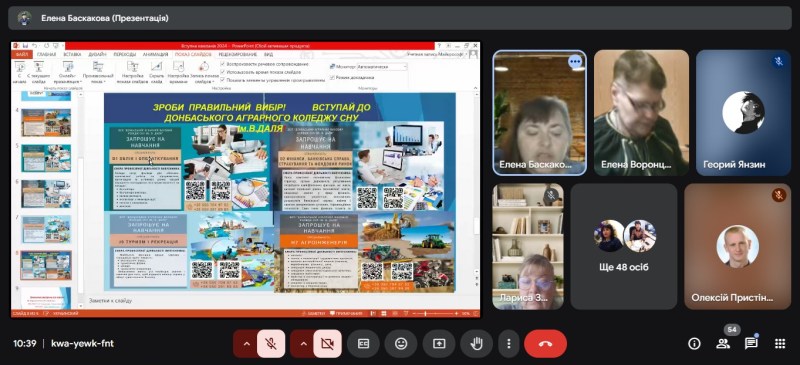This screenshot has height=365, width=800.
Task: Open the emoji reactions button
Action: point(401,344)
